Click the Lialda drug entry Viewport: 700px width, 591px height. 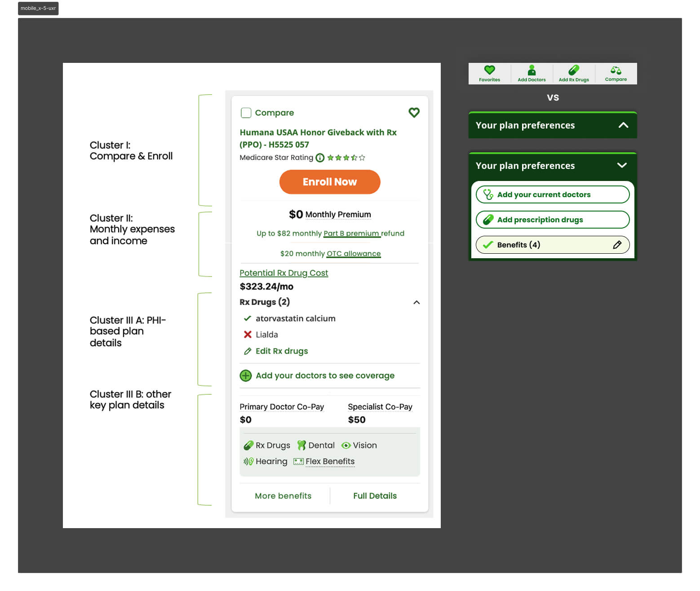point(267,335)
